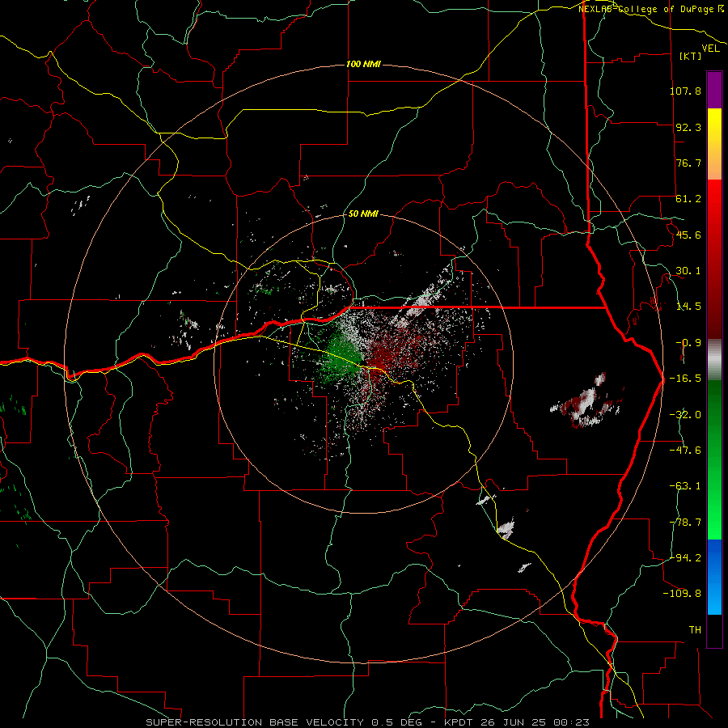Screen dimensions: 728x728
Task: Click the gray near-zero segment of color bar
Action: coord(714,360)
